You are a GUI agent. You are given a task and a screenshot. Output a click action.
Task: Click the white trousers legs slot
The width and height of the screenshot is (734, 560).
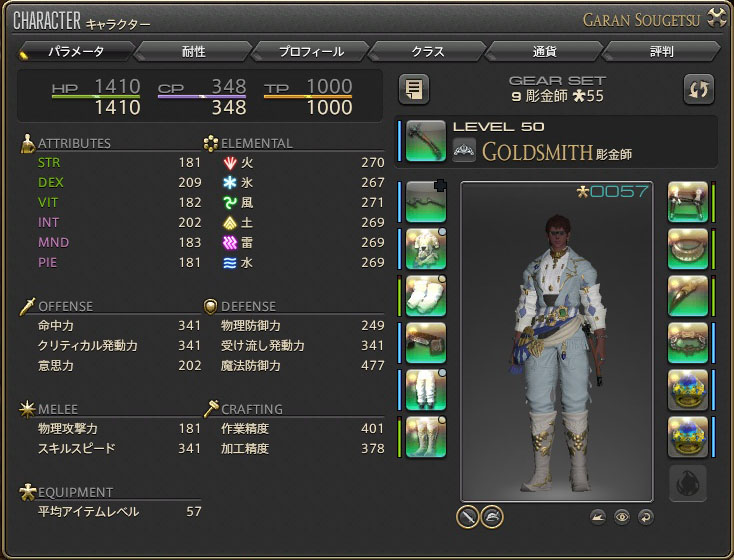(x=426, y=390)
